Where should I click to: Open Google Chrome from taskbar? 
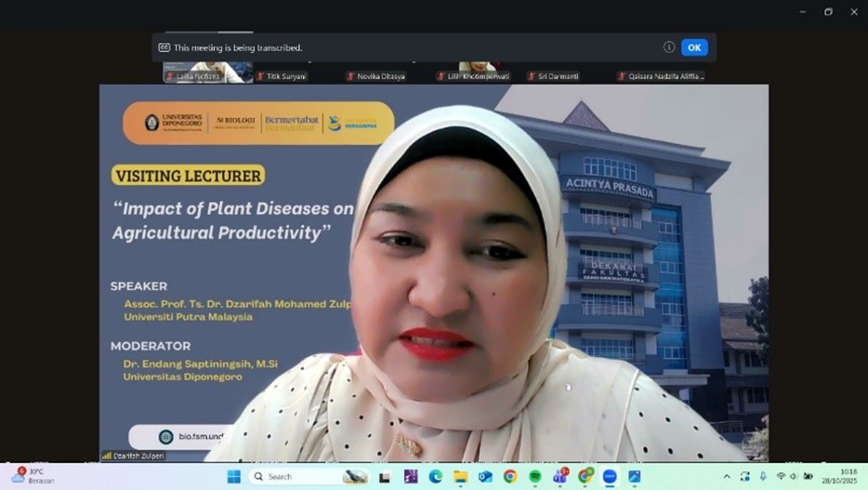(x=510, y=476)
